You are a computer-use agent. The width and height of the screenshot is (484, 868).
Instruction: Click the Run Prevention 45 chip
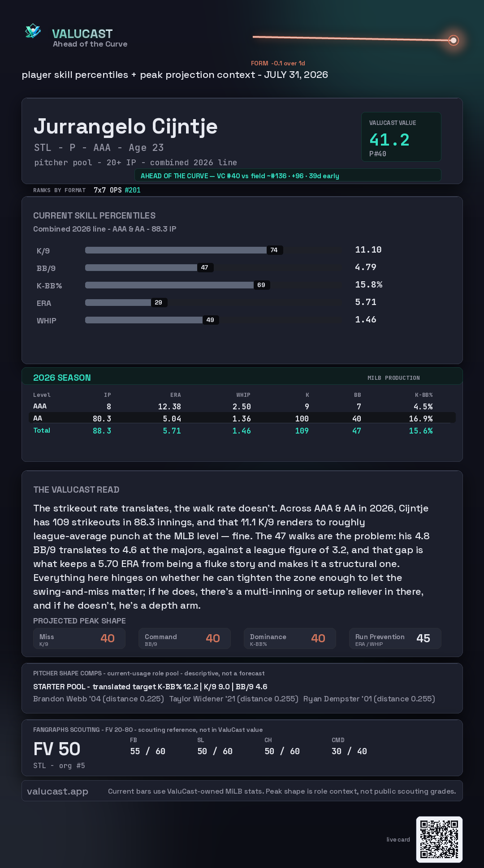(395, 639)
